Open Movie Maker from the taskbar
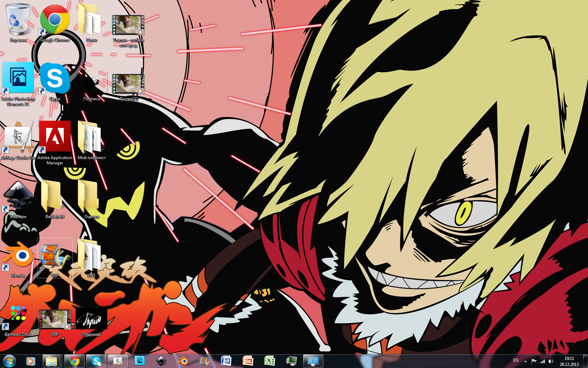This screenshot has width=588, height=368. point(205,361)
